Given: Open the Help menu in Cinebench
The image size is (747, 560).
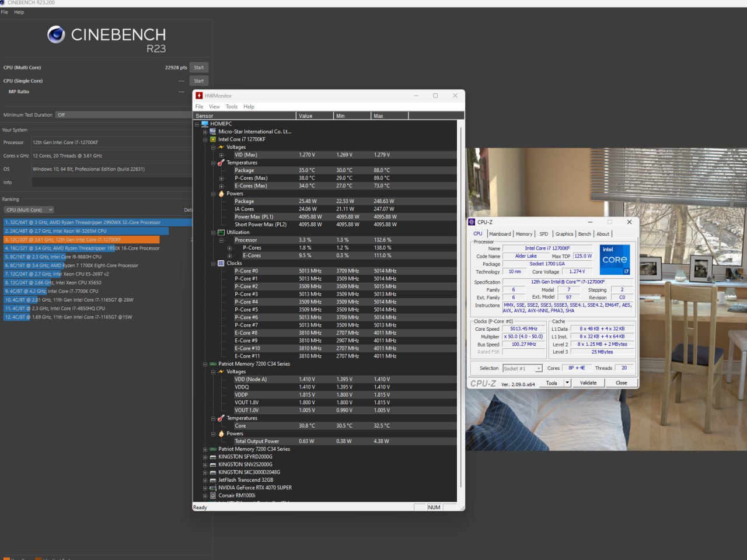Looking at the screenshot, I should [19, 12].
